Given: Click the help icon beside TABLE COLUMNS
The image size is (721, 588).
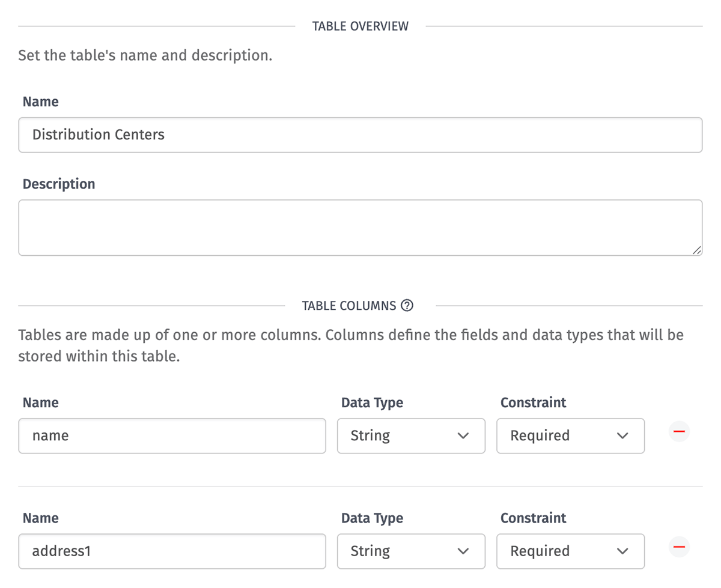Looking at the screenshot, I should click(407, 306).
